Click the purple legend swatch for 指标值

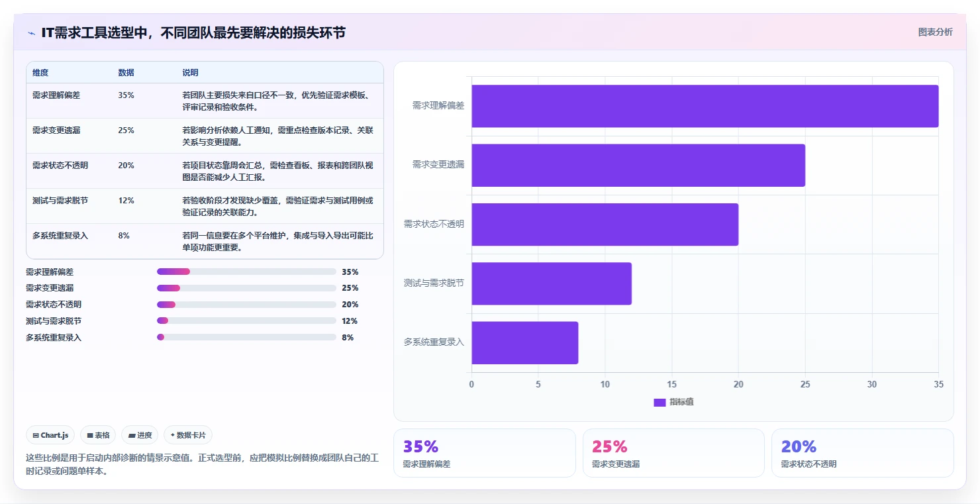[660, 402]
